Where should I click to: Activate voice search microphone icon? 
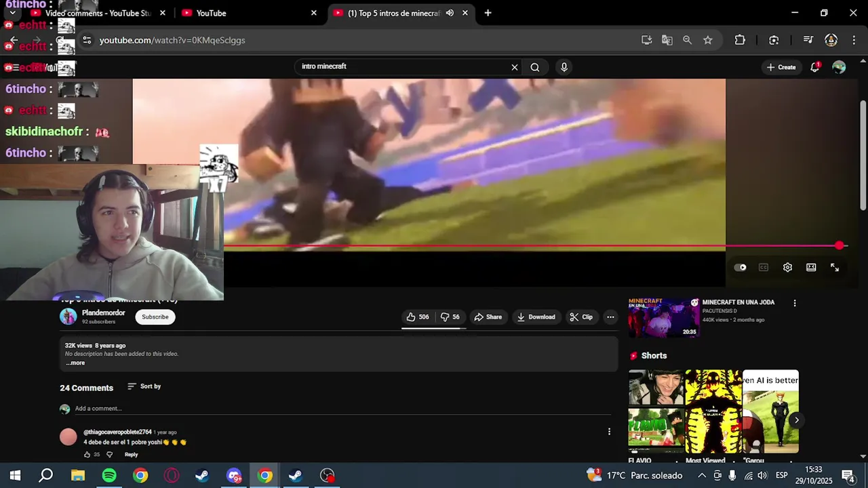click(564, 67)
